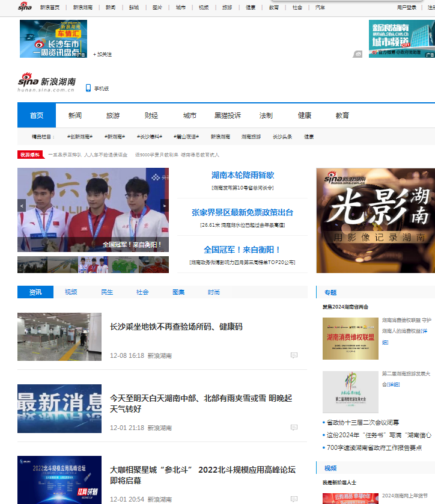The height and width of the screenshot is (504, 435).
Task: Select the first landscape thumbnail in carousel strip
Action: [32, 265]
